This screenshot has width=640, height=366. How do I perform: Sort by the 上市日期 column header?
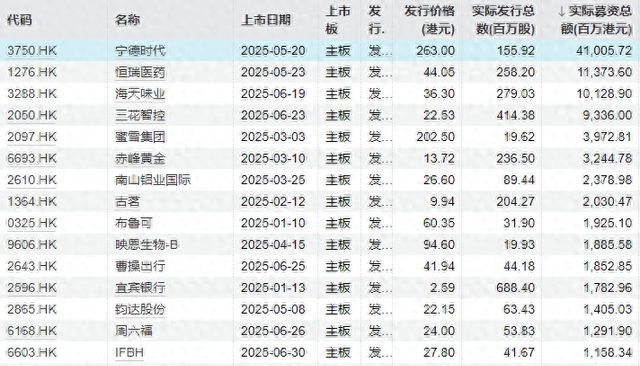266,20
